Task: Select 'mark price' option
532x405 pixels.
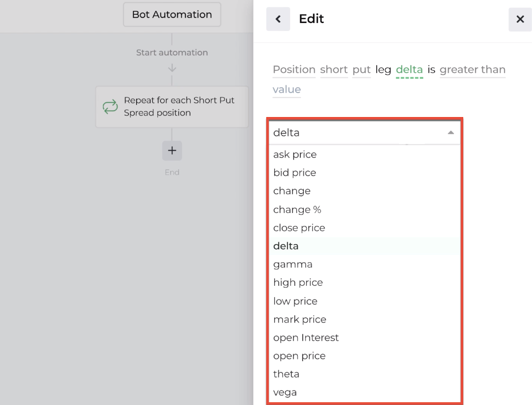Action: tap(364, 319)
